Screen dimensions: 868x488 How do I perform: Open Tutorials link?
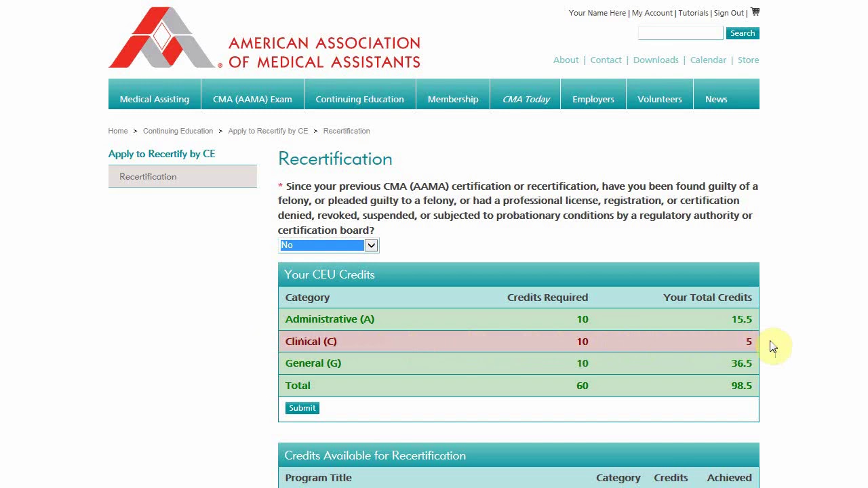point(693,13)
